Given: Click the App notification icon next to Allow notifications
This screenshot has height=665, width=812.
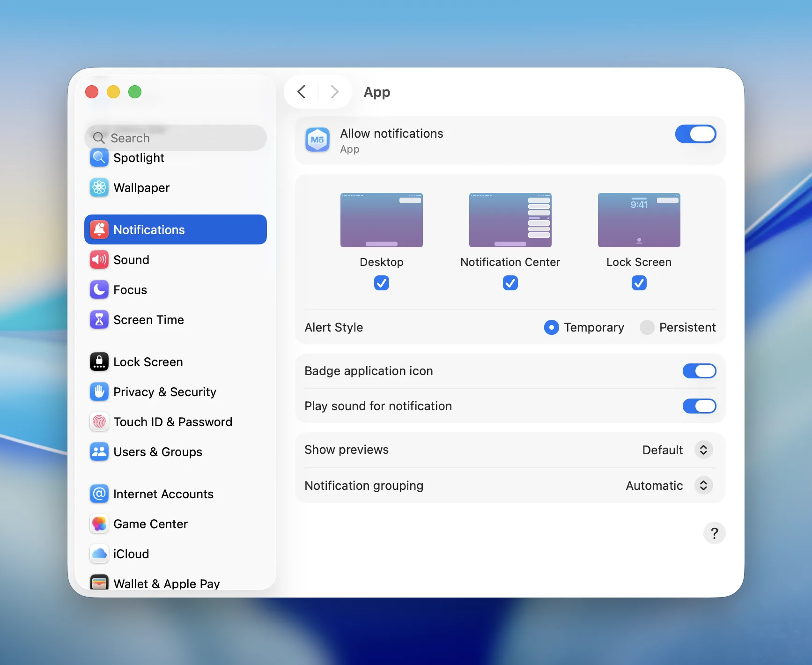Looking at the screenshot, I should click(x=317, y=140).
